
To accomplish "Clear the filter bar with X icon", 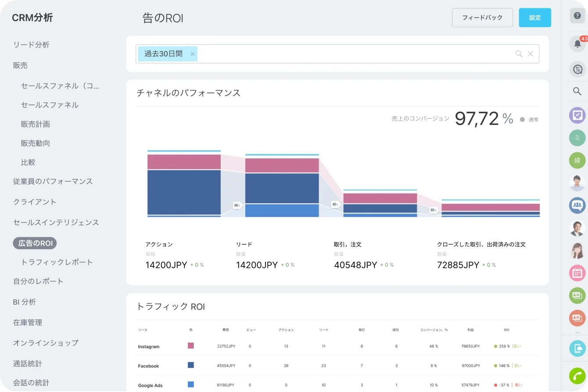I will (531, 53).
